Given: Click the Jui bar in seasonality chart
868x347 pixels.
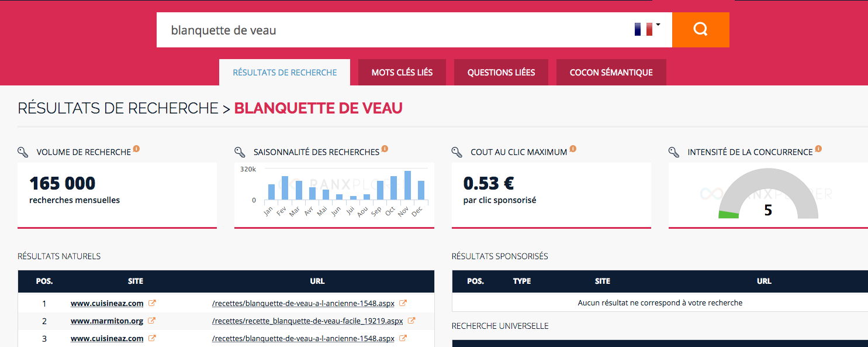Looking at the screenshot, I should [353, 198].
